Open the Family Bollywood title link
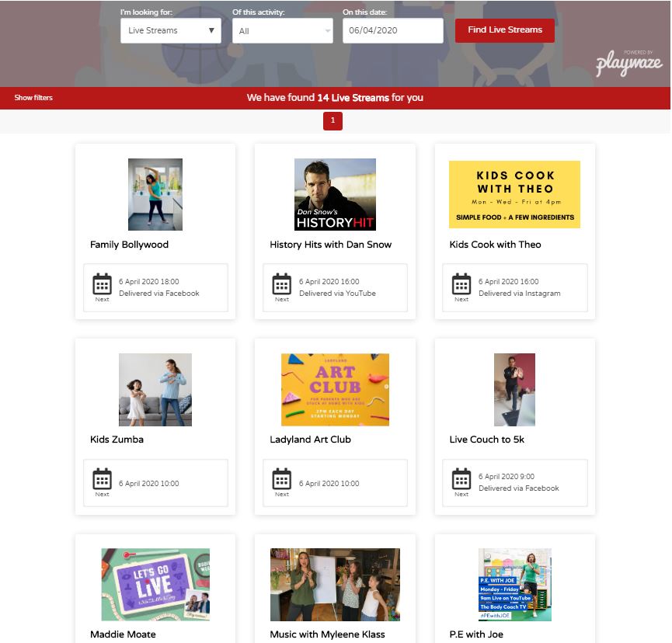The height and width of the screenshot is (643, 672). (x=129, y=245)
